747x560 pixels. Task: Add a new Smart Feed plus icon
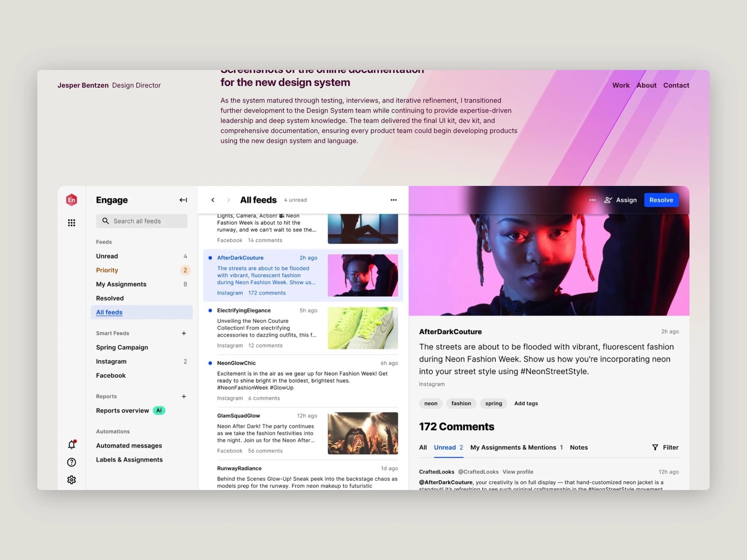point(184,333)
